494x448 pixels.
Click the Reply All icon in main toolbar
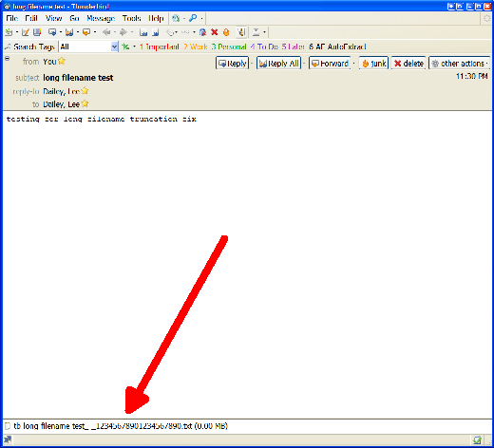(x=69, y=32)
